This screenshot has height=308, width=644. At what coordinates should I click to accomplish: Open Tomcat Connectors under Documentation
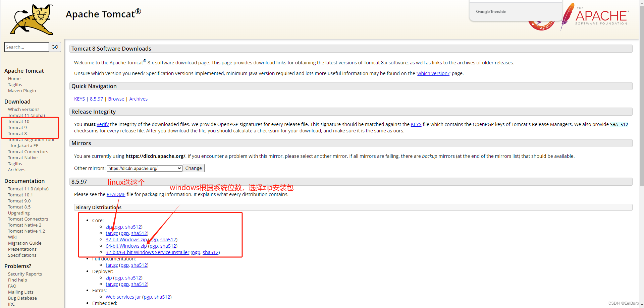[28, 219]
